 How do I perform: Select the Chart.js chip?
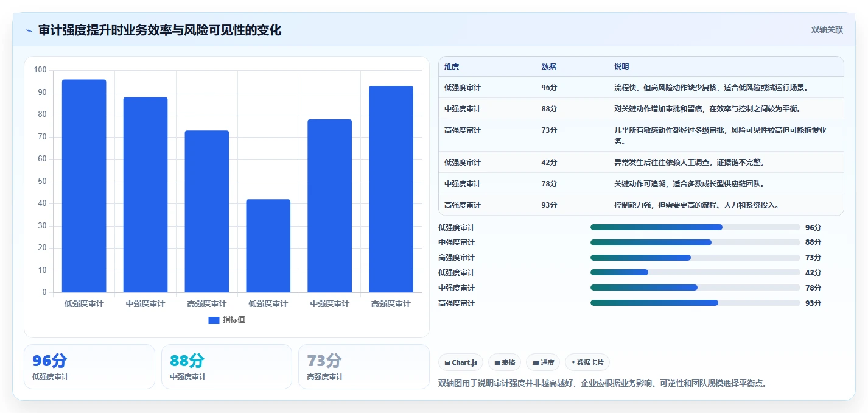(461, 362)
